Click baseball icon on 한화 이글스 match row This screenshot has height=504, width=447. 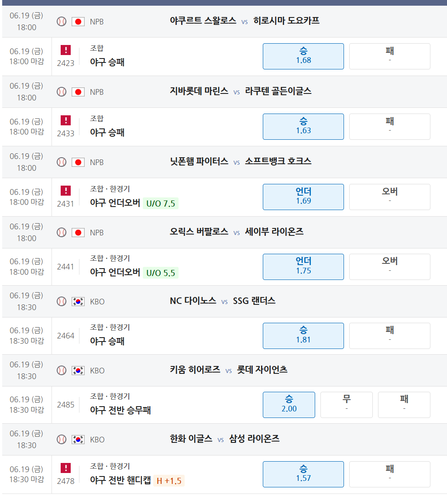pyautogui.click(x=62, y=439)
